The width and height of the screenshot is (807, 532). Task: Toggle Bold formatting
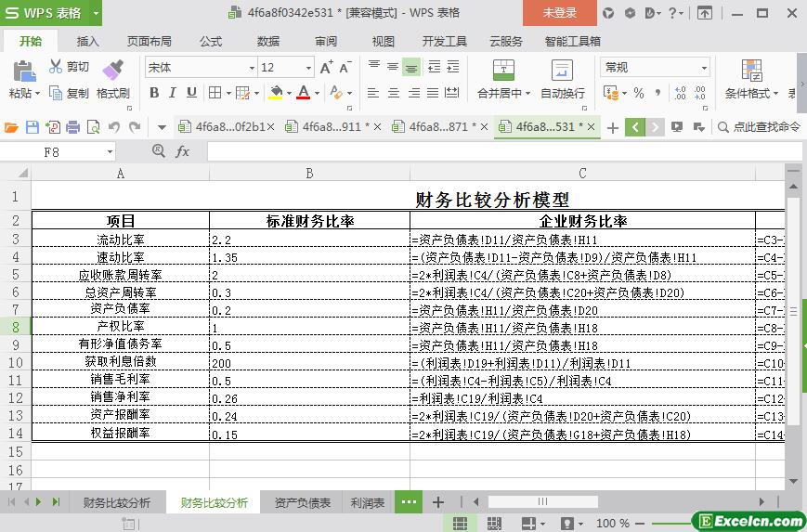(x=154, y=93)
